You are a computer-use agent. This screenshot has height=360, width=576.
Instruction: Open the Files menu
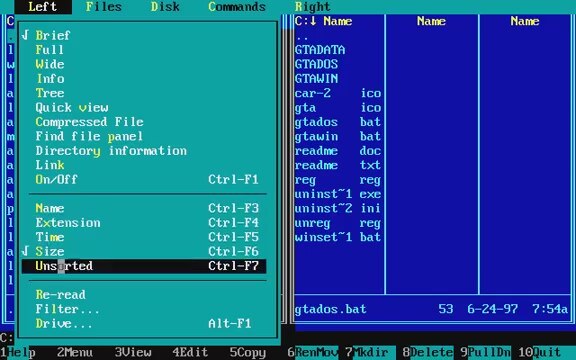pyautogui.click(x=104, y=7)
